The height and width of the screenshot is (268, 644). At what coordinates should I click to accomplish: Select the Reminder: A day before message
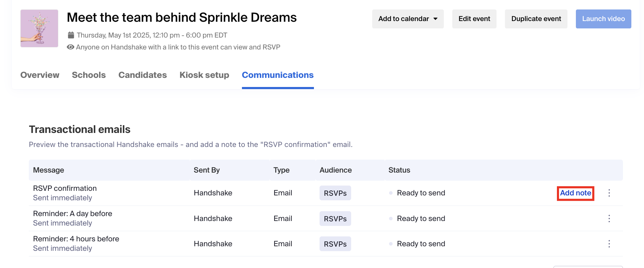tap(73, 214)
